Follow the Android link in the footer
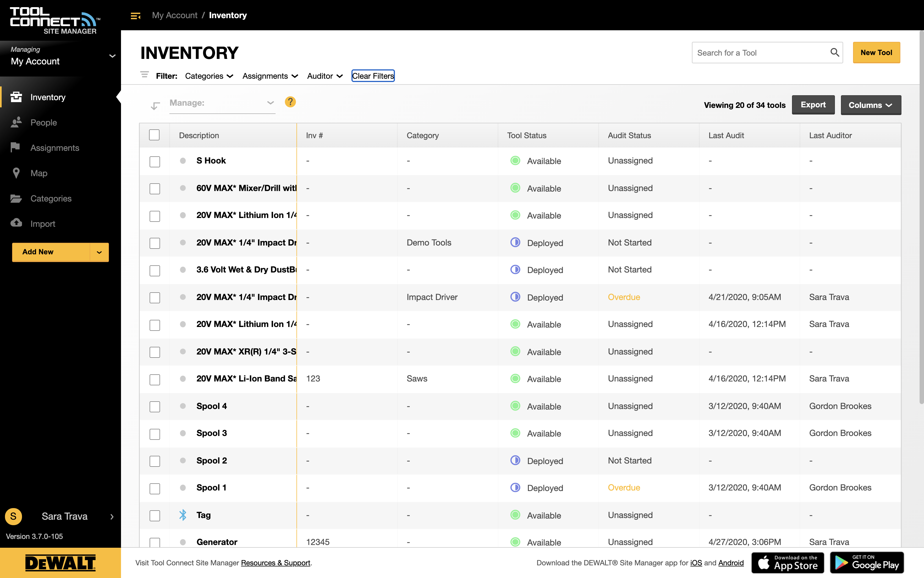Viewport: 924px width, 578px height. pos(731,563)
